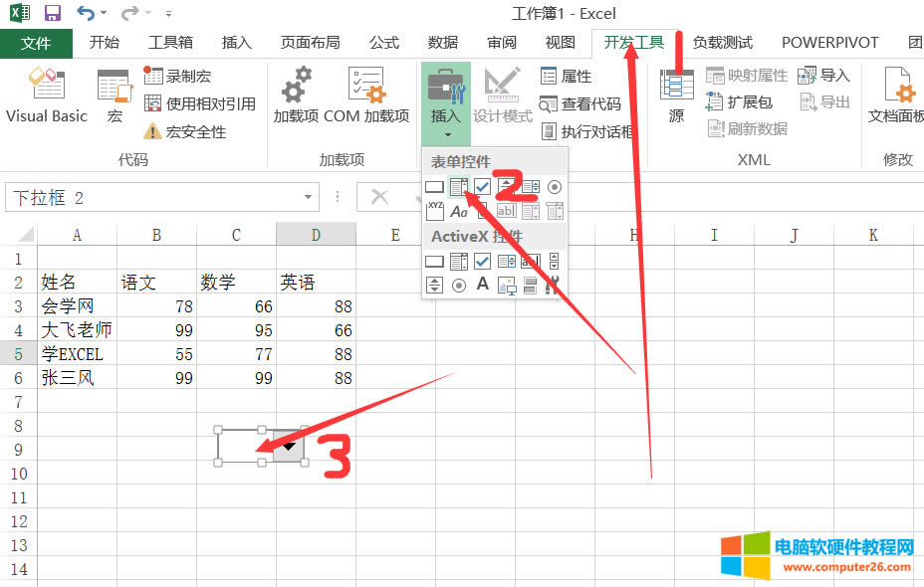Image resolution: width=924 pixels, height=587 pixels.
Task: Select the checkbox form control
Action: 480,186
